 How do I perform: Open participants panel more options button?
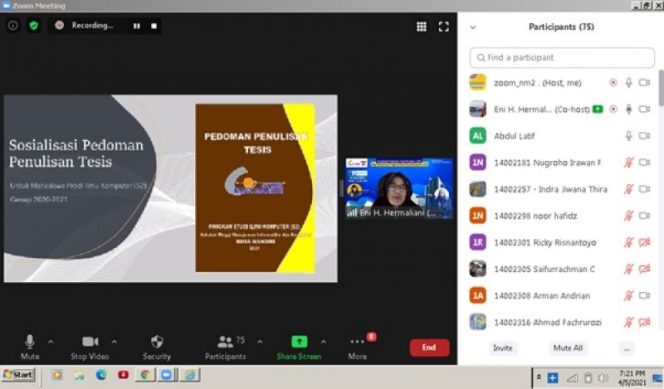[x=626, y=349]
